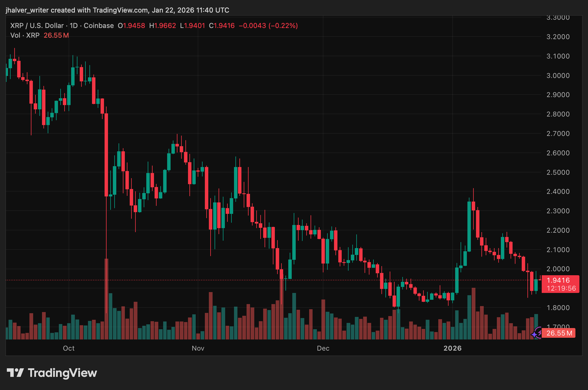This screenshot has width=588, height=390.
Task: Click the Nov label on time axis
Action: tap(198, 348)
